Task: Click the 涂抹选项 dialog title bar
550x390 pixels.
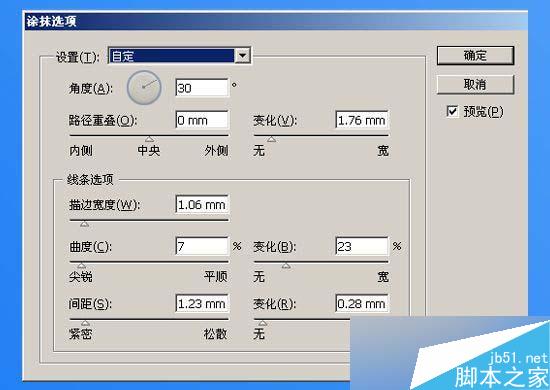Action: point(275,21)
